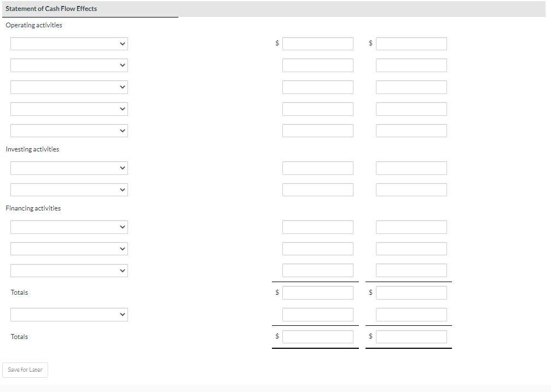Click the Save for Later button

coord(25,370)
